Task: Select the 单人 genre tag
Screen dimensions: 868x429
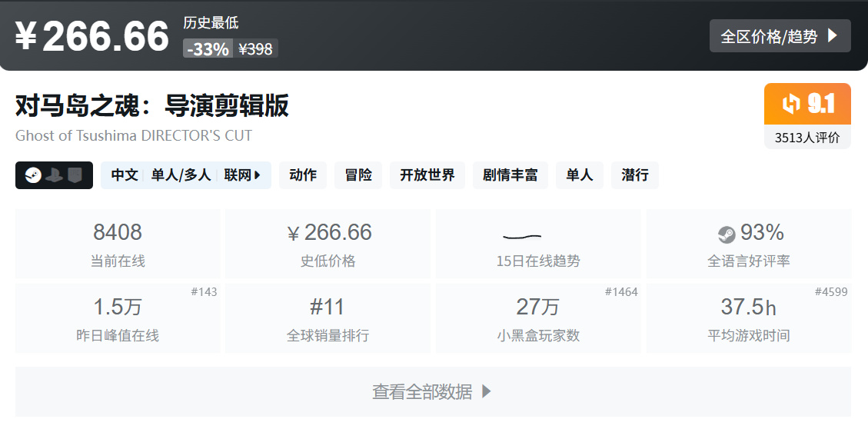Action: (x=580, y=175)
